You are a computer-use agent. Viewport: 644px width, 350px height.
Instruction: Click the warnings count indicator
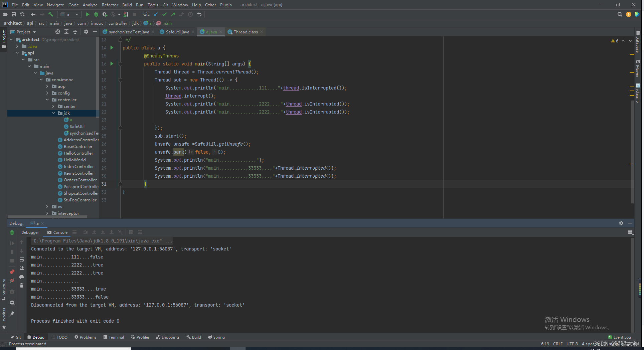615,41
